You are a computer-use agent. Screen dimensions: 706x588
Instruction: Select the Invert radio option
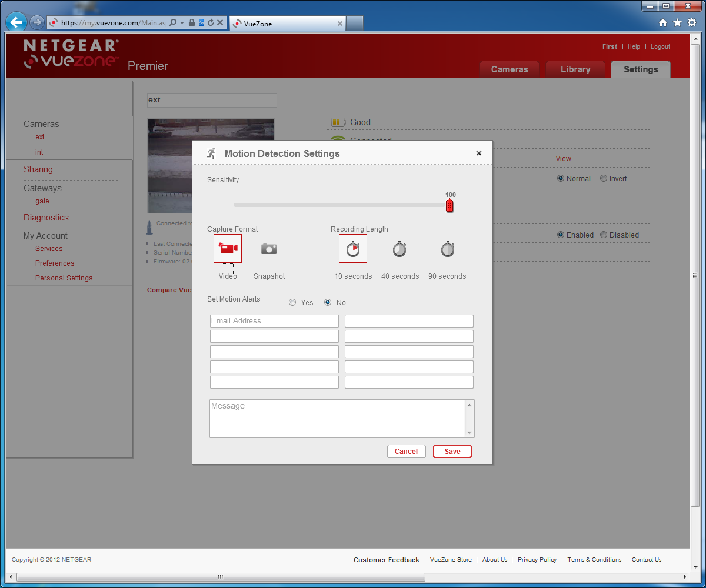tap(604, 179)
